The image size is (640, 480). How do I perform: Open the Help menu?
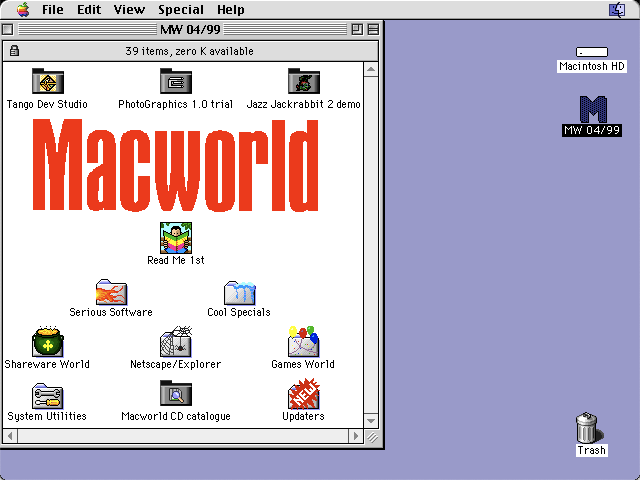231,9
